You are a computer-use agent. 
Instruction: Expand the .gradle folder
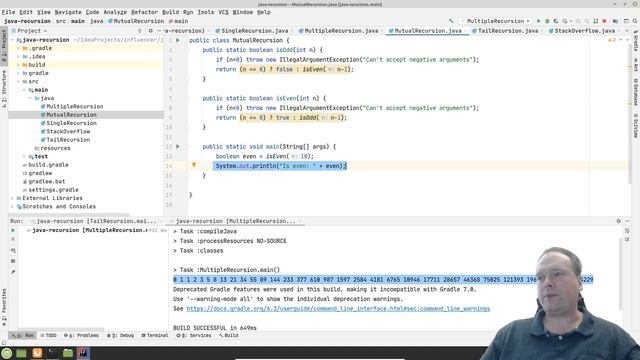point(18,48)
